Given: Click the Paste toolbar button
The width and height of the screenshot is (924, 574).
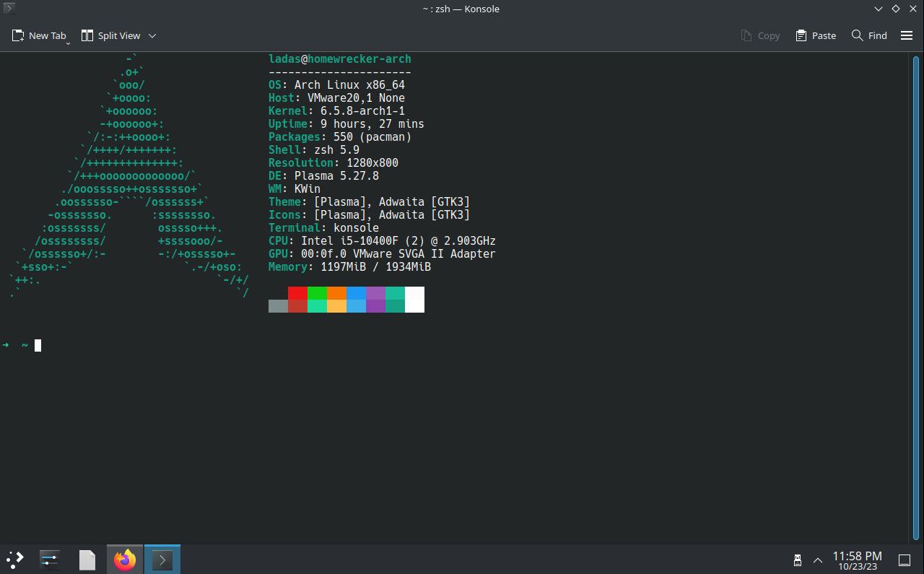Looking at the screenshot, I should 816,35.
